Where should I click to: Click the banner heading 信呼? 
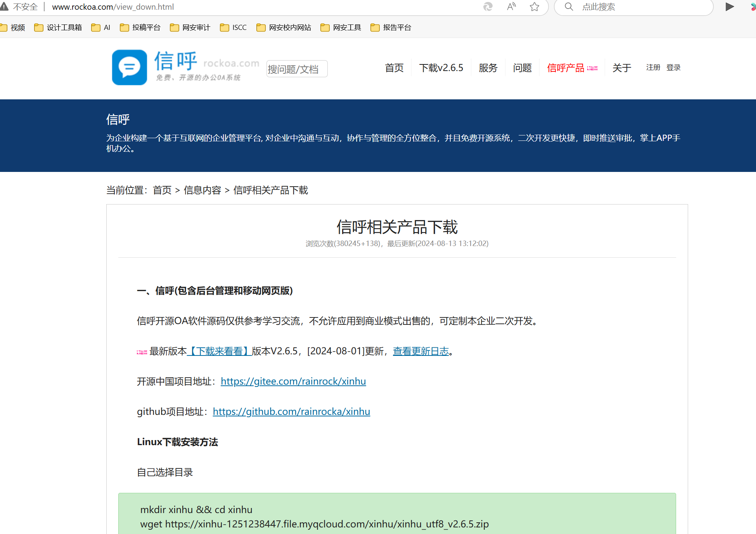click(118, 119)
